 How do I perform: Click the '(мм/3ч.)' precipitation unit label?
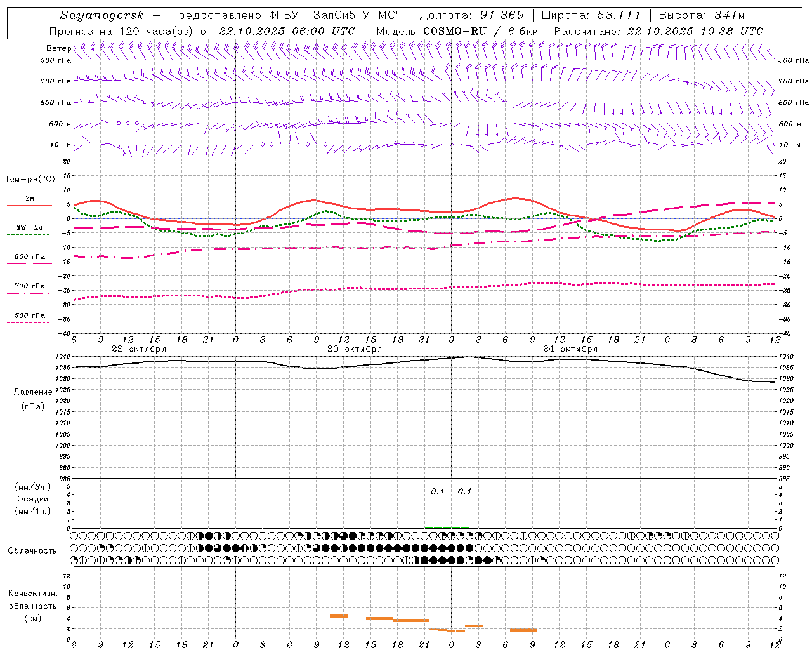pos(34,487)
